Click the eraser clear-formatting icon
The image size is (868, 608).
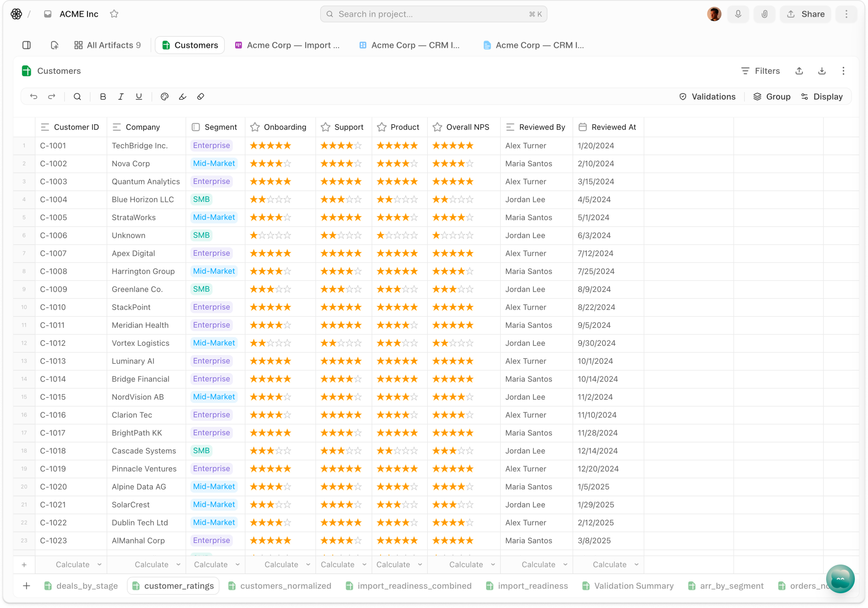point(201,97)
